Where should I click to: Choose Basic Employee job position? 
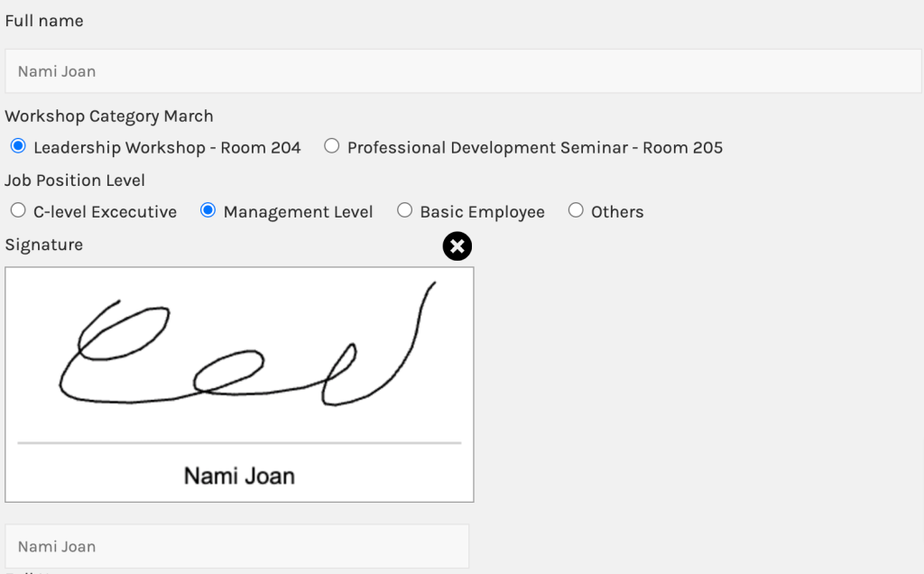tap(405, 209)
